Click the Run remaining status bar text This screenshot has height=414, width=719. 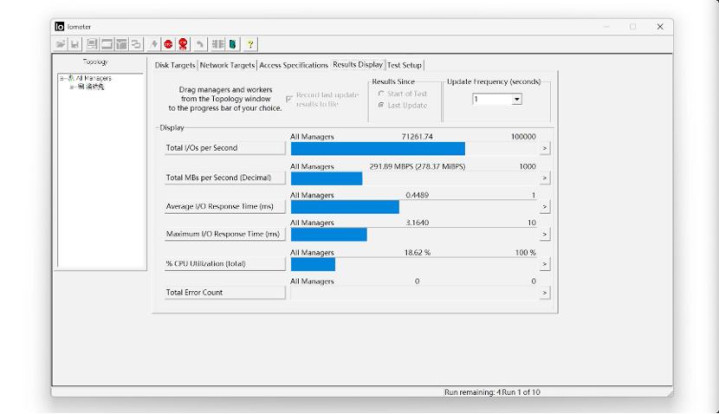pyautogui.click(x=472, y=392)
